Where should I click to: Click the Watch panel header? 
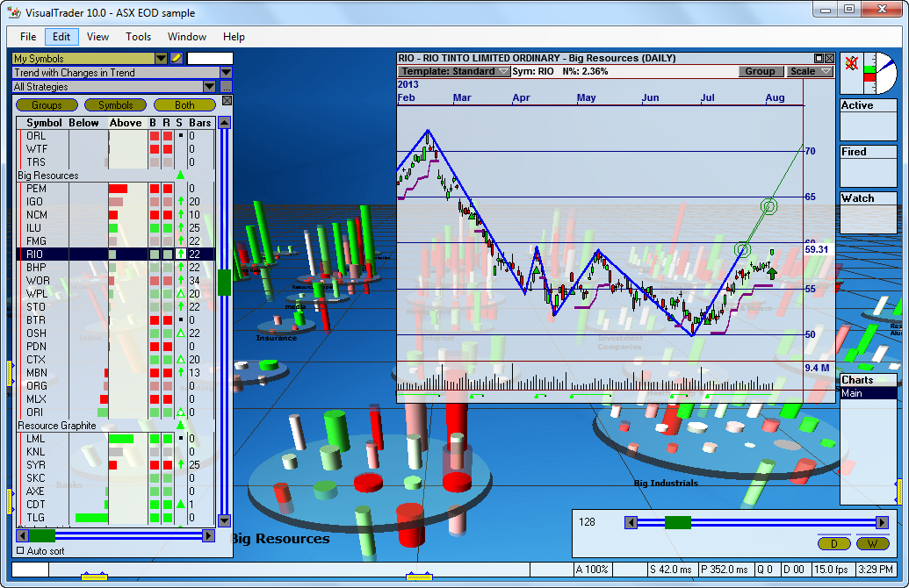pyautogui.click(x=869, y=198)
